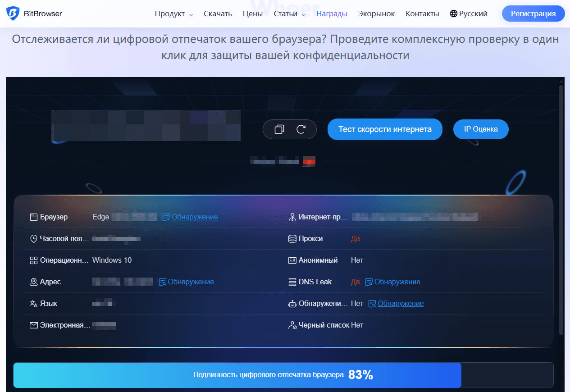570x392 pixels.
Task: Select the translate icon next to Язык
Action: pyautogui.click(x=34, y=303)
